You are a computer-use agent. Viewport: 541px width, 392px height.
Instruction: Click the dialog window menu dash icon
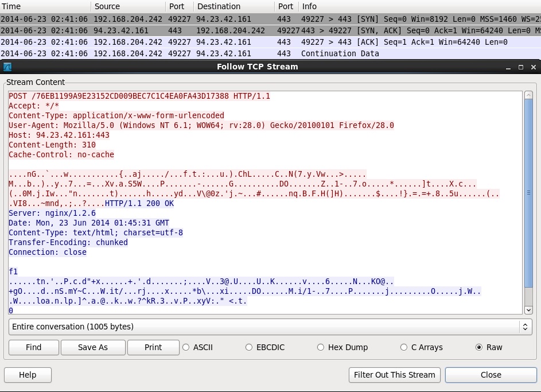pos(508,67)
